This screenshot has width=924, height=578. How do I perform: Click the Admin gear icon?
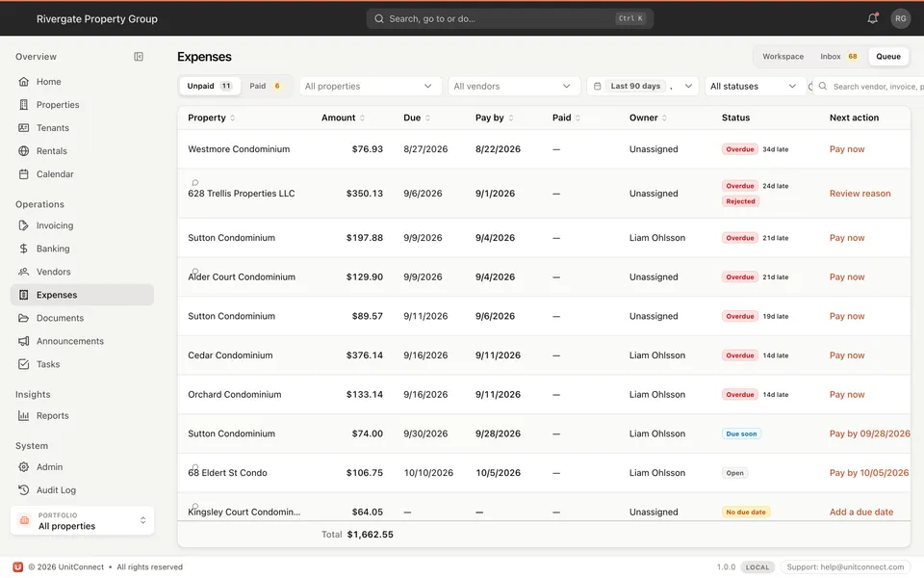[23, 466]
